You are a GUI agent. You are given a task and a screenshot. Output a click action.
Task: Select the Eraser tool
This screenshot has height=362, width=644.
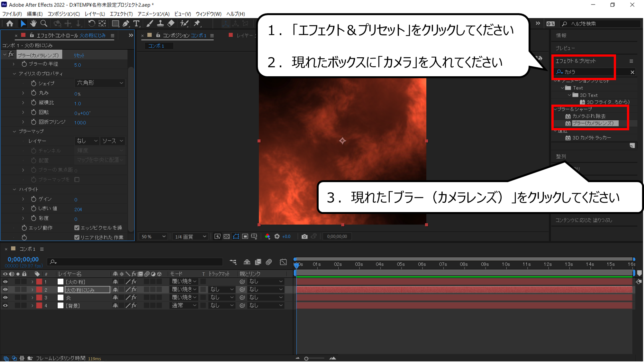tap(171, 23)
